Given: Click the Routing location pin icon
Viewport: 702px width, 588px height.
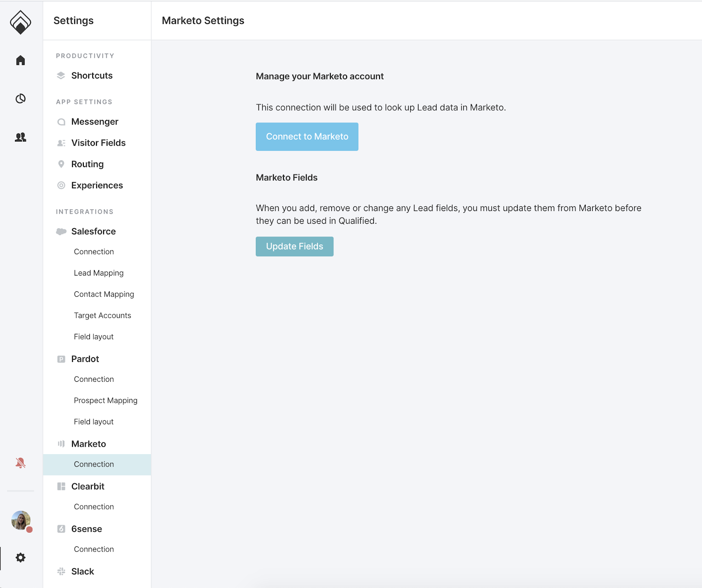Looking at the screenshot, I should [61, 164].
